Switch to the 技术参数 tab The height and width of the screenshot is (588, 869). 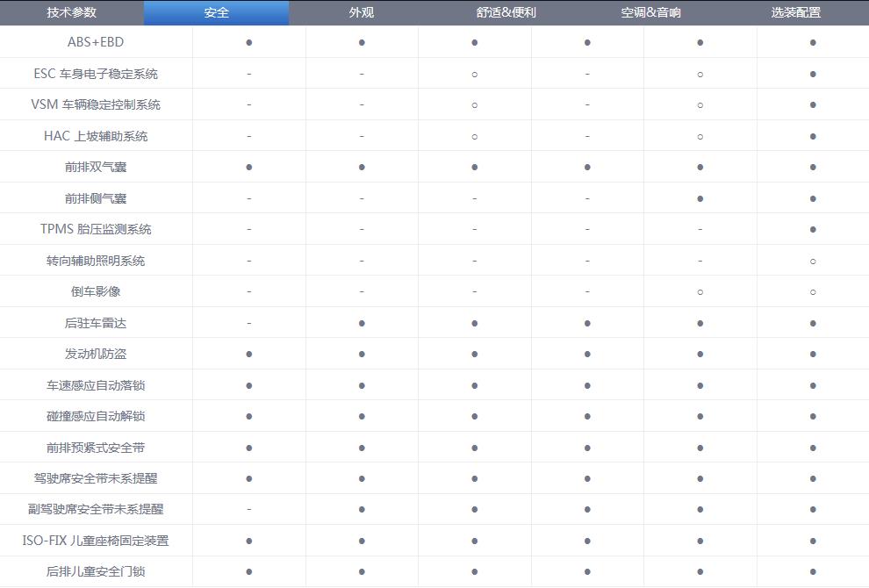71,12
